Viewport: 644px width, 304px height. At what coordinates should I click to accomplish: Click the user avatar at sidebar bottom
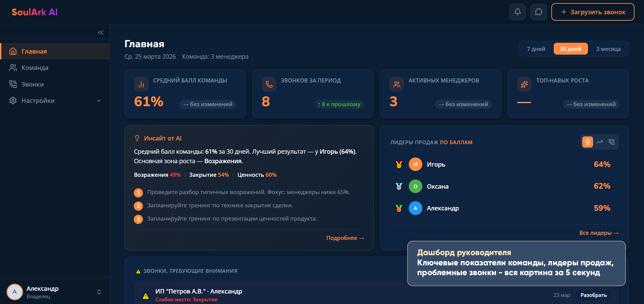[x=15, y=292]
